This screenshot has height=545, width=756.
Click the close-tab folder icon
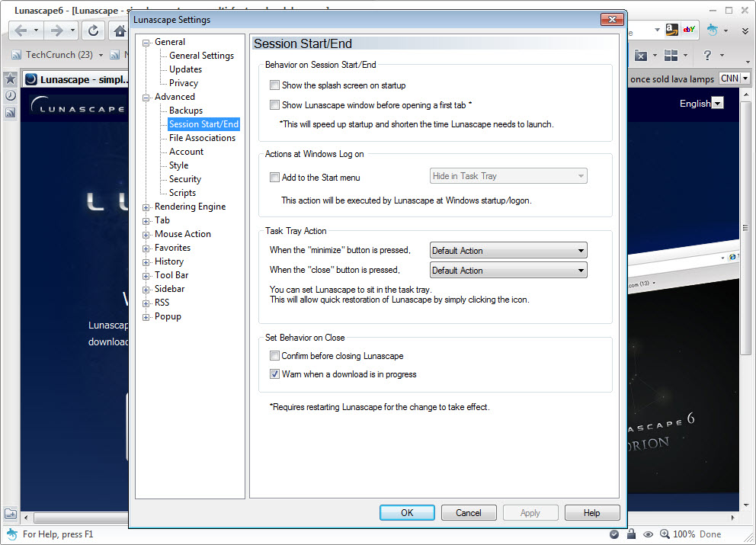coord(640,56)
